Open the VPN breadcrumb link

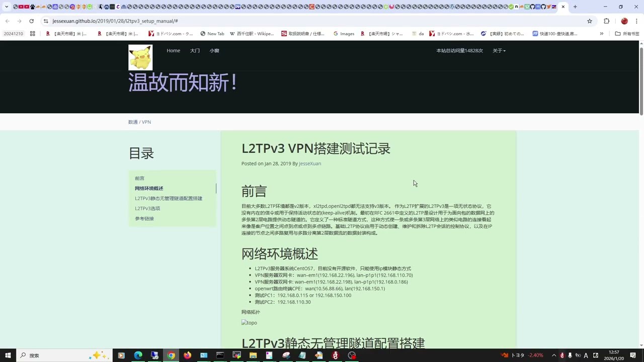pos(146,122)
